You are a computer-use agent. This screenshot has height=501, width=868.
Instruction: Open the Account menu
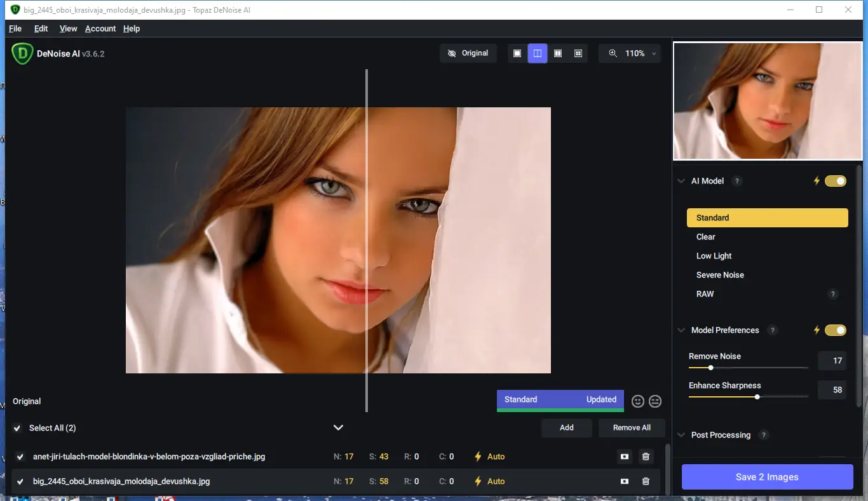tap(100, 29)
